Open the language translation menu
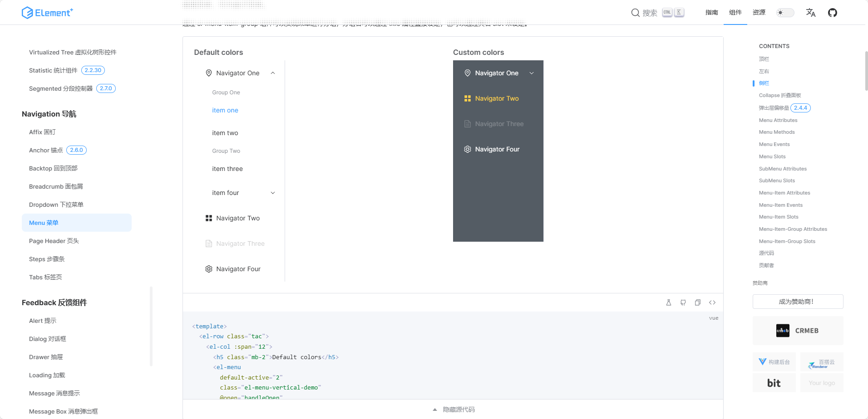The image size is (868, 419). tap(811, 13)
